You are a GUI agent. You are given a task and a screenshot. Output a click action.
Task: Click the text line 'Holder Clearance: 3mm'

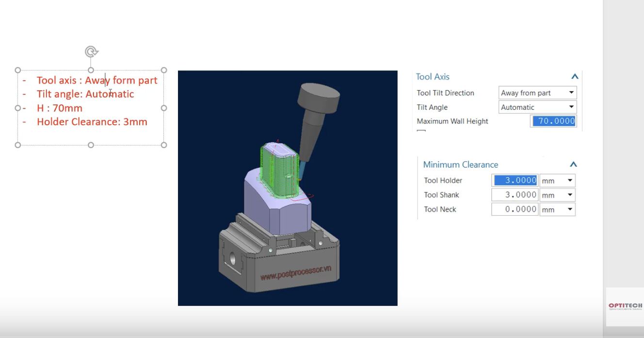tap(92, 122)
